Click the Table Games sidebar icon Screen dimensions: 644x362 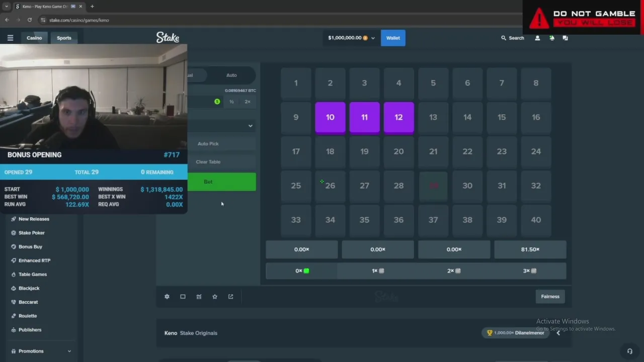pyautogui.click(x=14, y=274)
